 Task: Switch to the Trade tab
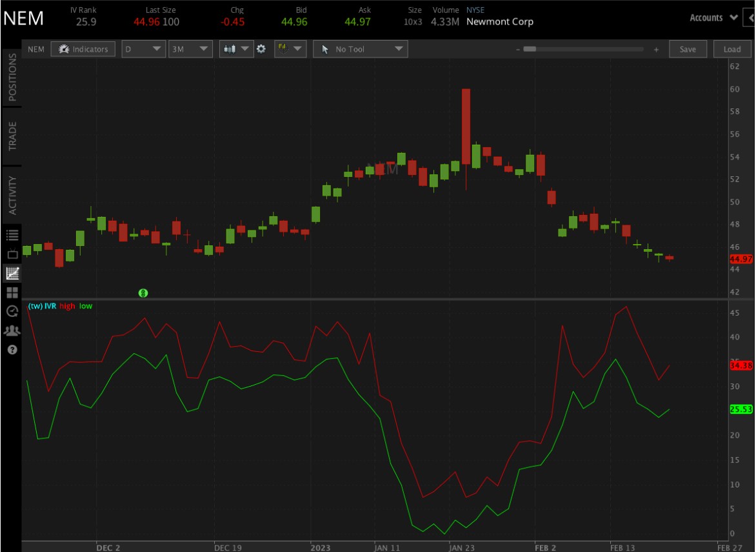(x=12, y=136)
